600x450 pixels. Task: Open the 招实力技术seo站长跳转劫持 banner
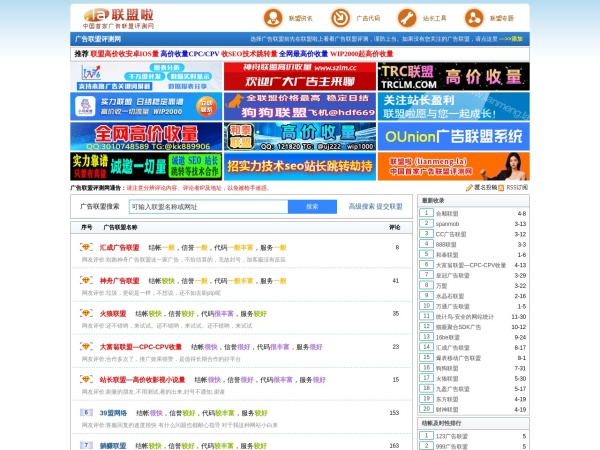[x=300, y=166]
